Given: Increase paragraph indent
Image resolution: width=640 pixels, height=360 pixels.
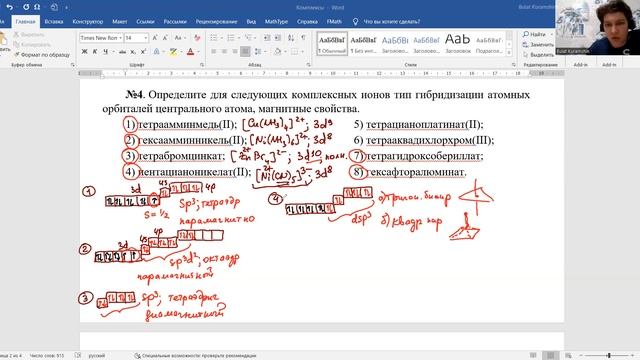Looking at the screenshot, I should click(x=278, y=38).
